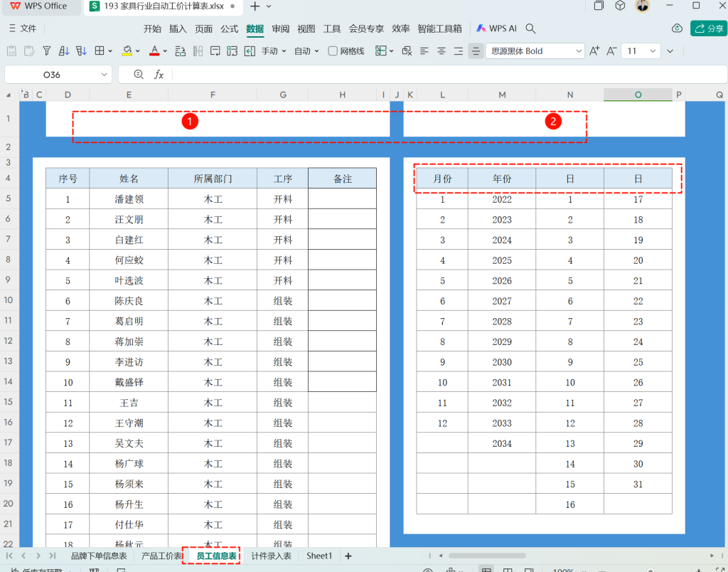This screenshot has height=572, width=728.
Task: Click the cloud sync icon
Action: tap(677, 28)
